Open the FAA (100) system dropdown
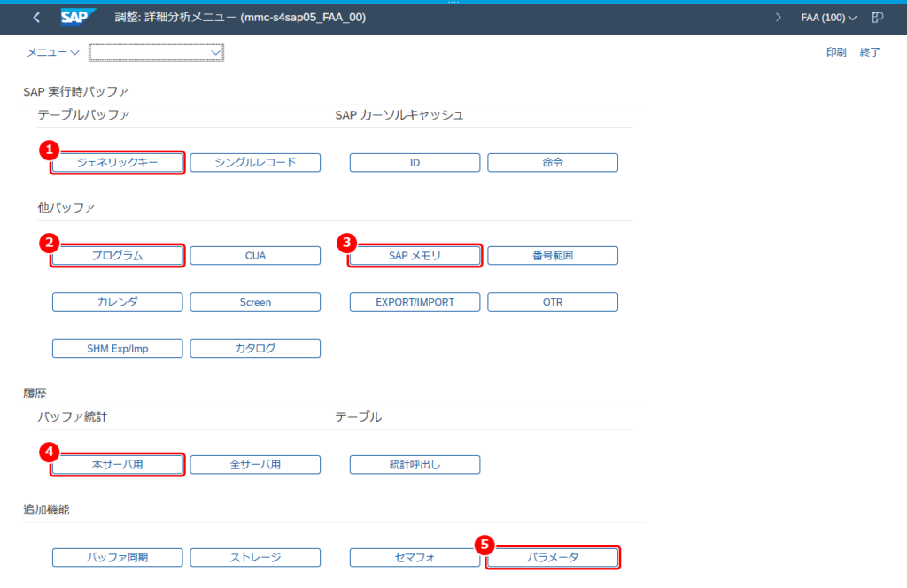 [x=828, y=18]
